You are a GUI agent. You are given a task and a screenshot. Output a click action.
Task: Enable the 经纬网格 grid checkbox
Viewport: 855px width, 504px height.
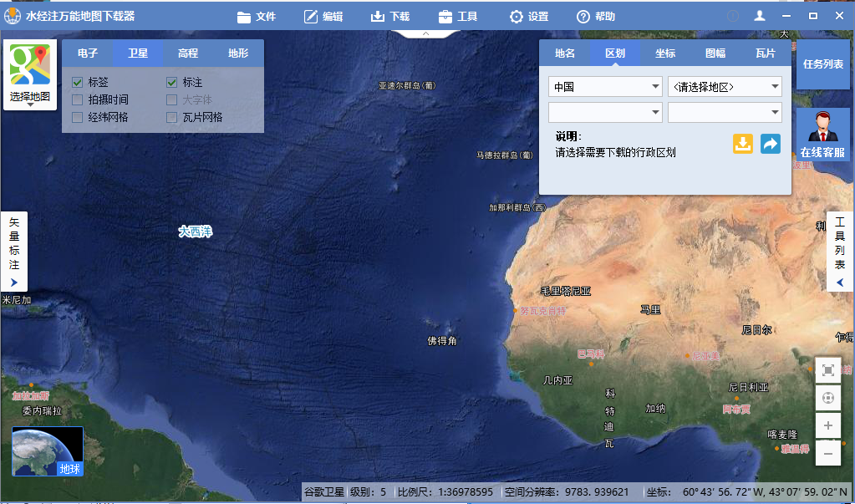tap(78, 120)
